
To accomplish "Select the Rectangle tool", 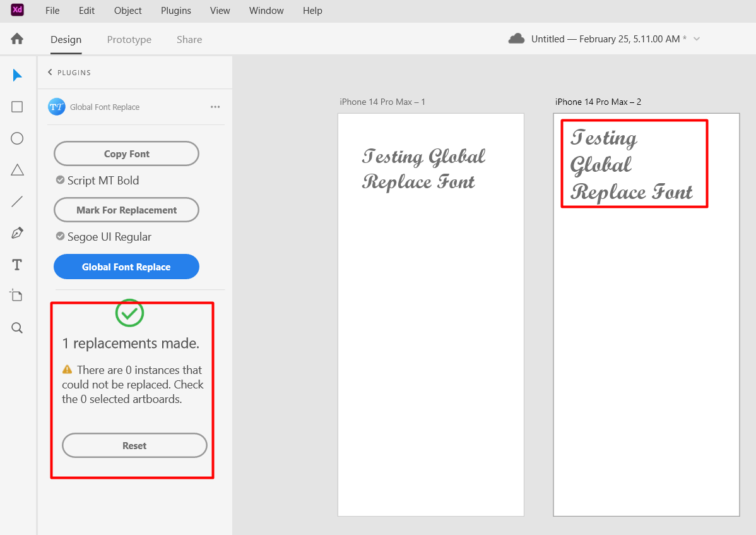I will [17, 106].
